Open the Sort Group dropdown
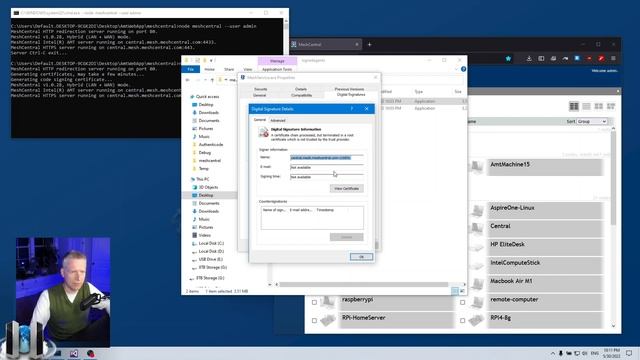 click(592, 121)
